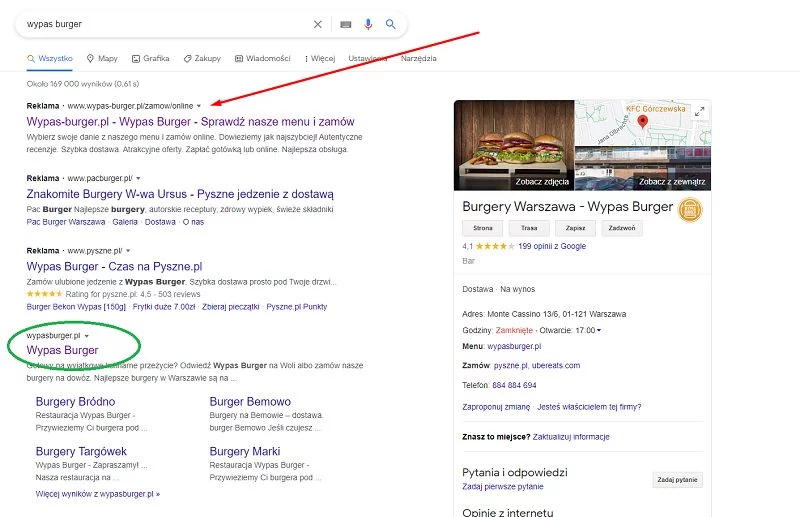Click the map thumbnail showing KFC Górczewska
Screen dimensions: 800x517
(x=643, y=123)
